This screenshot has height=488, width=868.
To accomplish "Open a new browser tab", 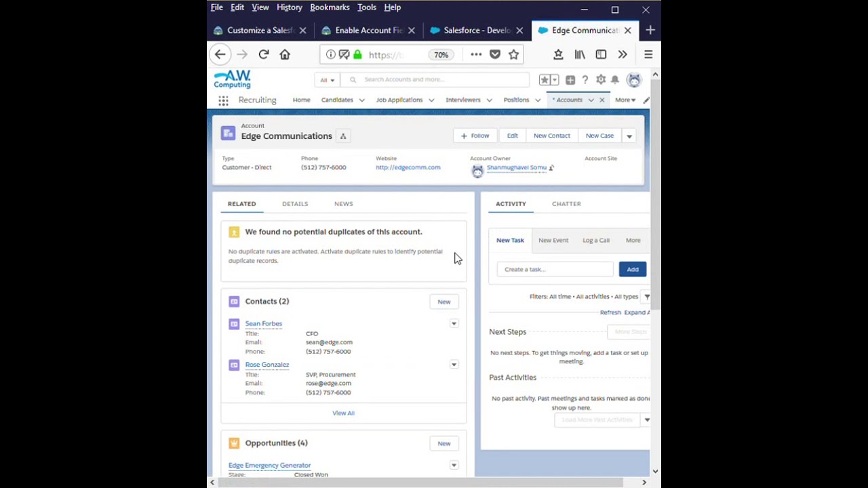I will click(650, 30).
